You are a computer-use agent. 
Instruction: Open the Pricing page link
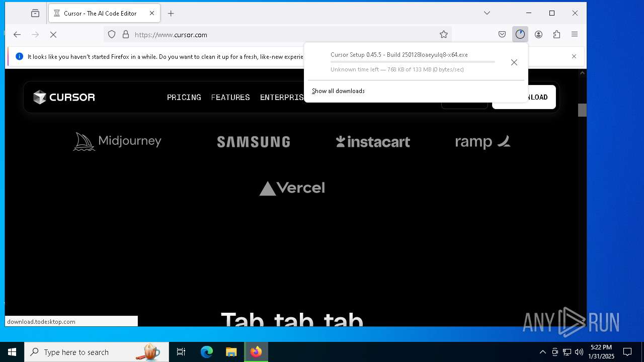184,97
